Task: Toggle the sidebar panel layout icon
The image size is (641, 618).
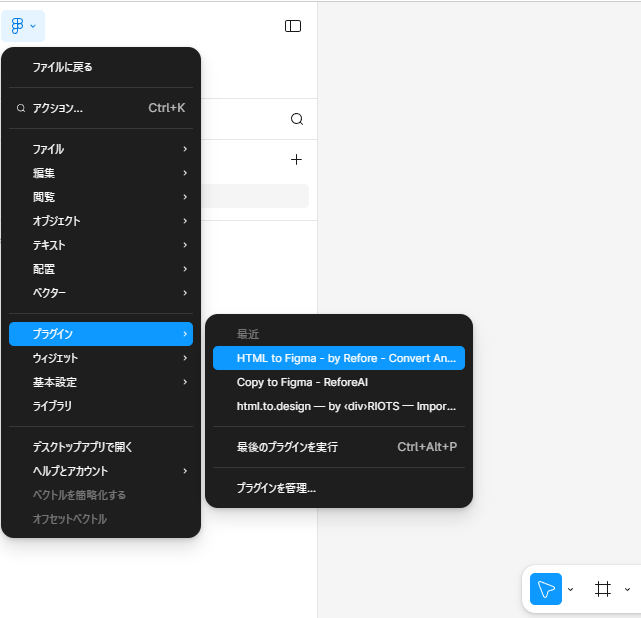Action: [x=293, y=26]
